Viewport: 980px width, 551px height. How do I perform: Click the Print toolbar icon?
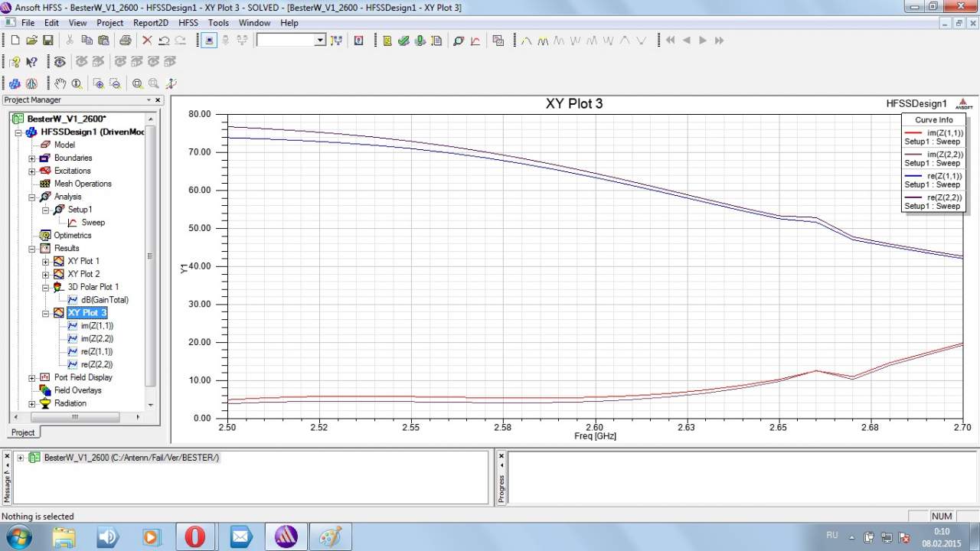coord(126,40)
